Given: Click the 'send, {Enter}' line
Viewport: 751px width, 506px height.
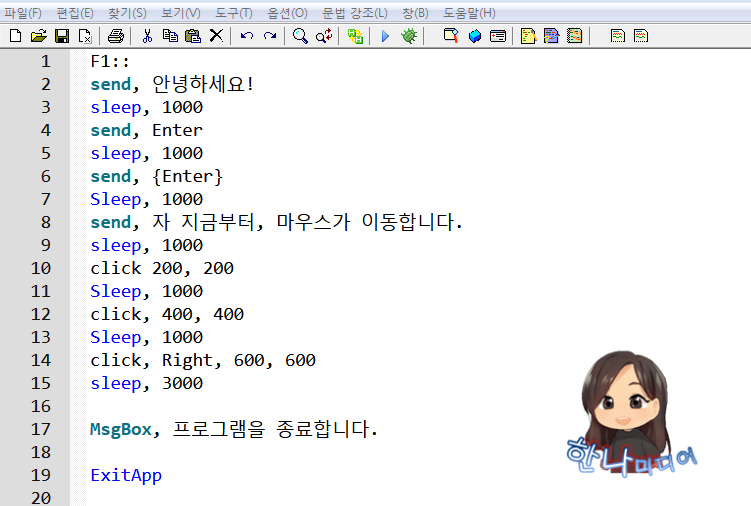Looking at the screenshot, I should coord(157,176).
